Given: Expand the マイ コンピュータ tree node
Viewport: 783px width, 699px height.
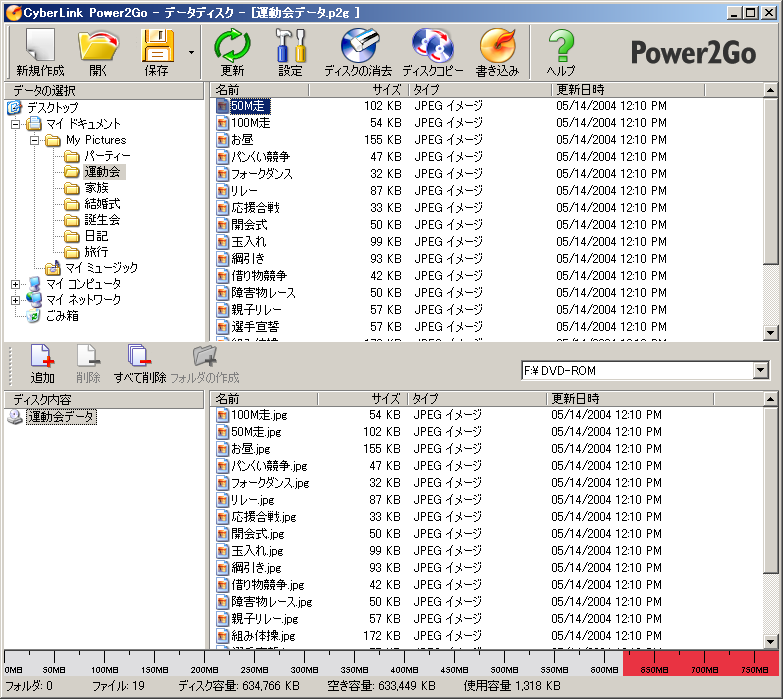Looking at the screenshot, I should click(x=15, y=284).
